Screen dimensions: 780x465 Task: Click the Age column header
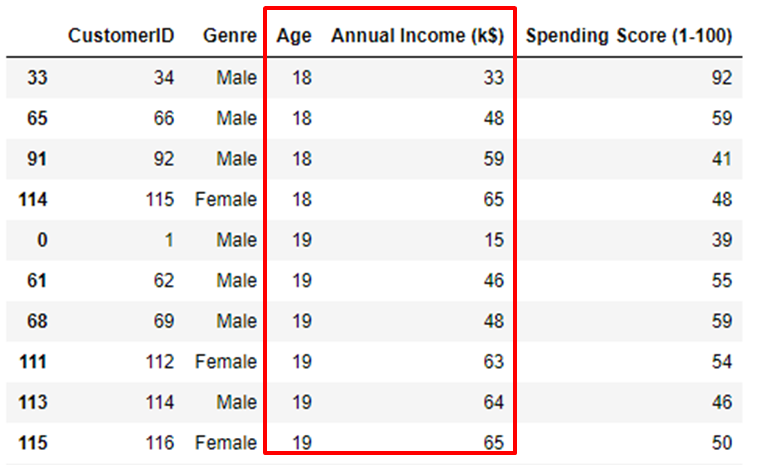(294, 36)
